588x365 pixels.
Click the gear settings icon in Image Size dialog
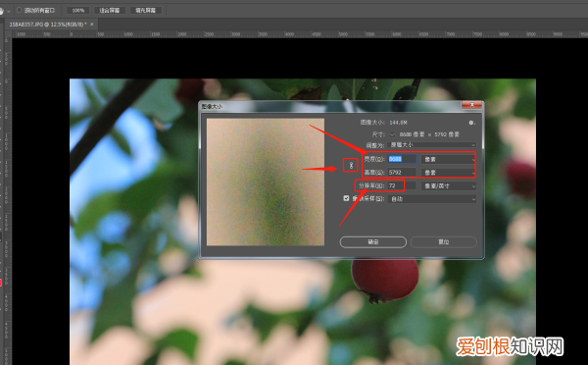[471, 123]
